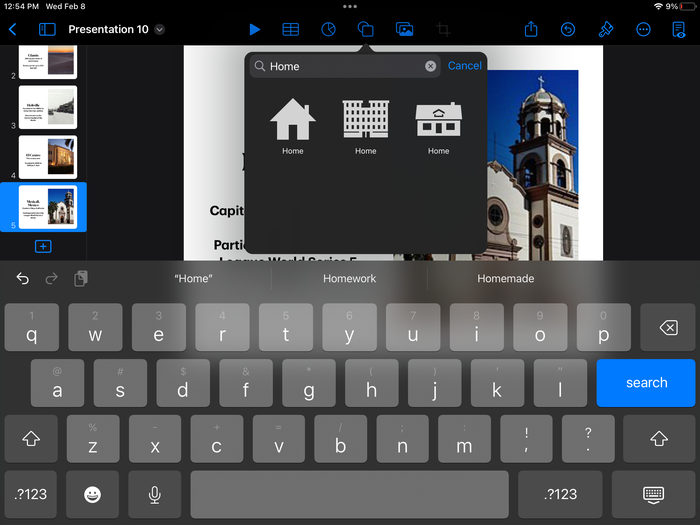Select slide 3 thumbnail

47,107
